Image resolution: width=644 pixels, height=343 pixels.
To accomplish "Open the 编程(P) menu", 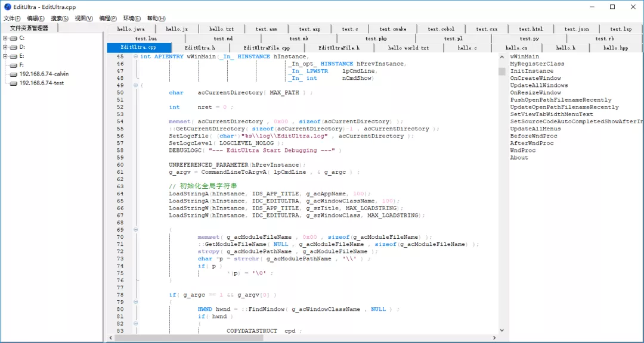I will pos(108,18).
